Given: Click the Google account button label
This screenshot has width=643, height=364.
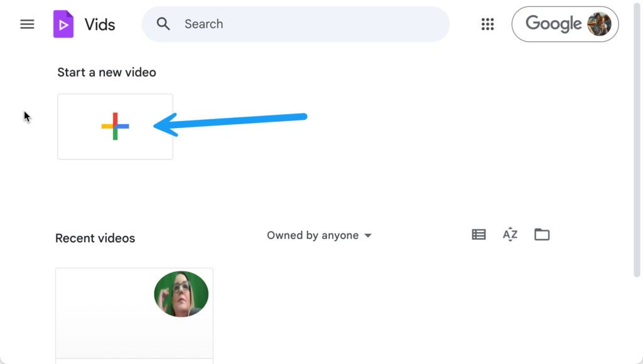Looking at the screenshot, I should (x=553, y=24).
